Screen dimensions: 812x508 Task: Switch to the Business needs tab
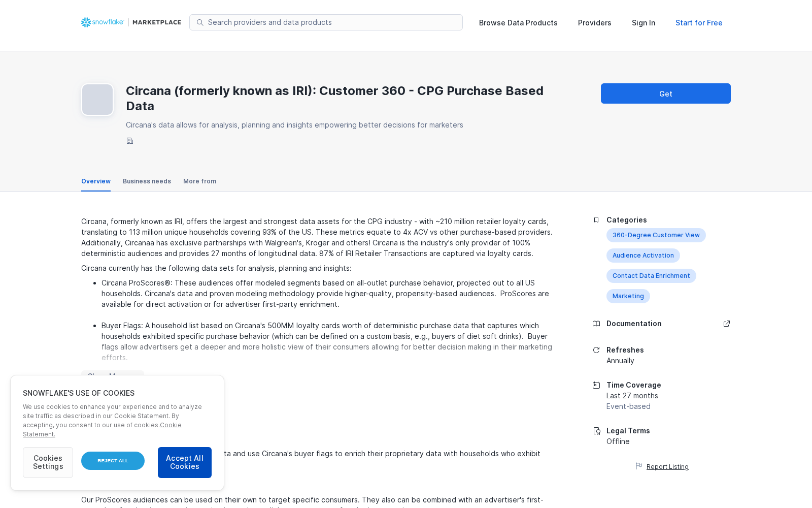(147, 181)
